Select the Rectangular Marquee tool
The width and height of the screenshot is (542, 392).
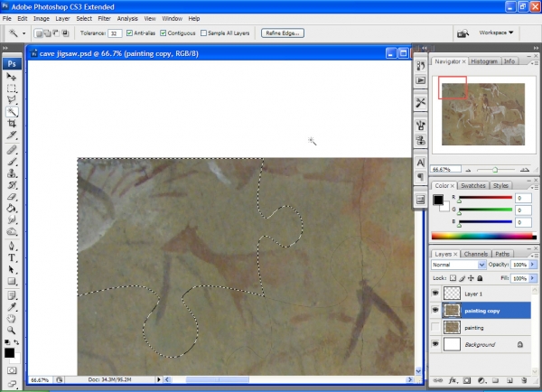click(x=12, y=89)
